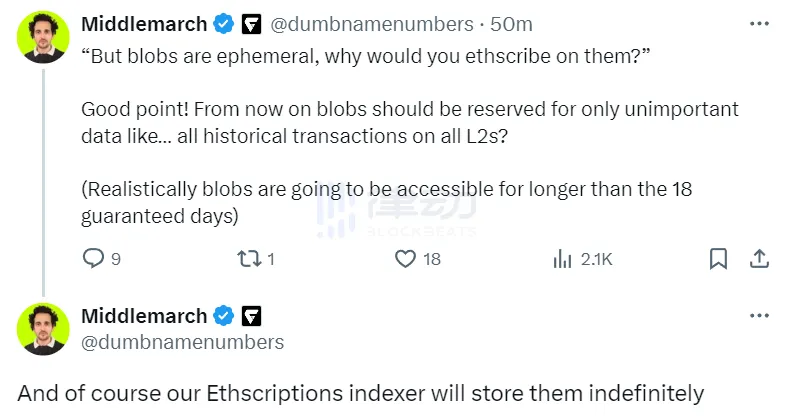Retweet the first Middlemarch tweet
793x419 pixels.
click(247, 259)
